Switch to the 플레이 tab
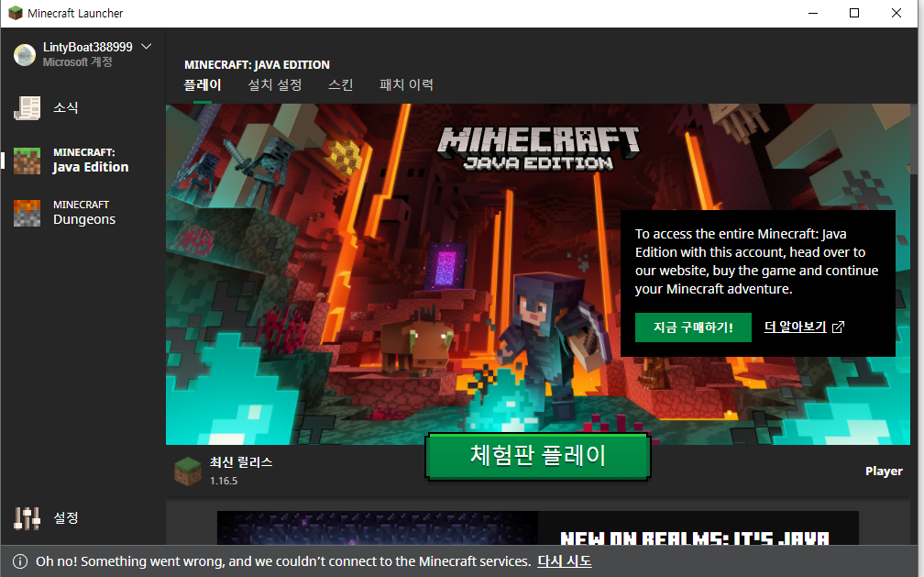The height and width of the screenshot is (577, 924). [202, 85]
